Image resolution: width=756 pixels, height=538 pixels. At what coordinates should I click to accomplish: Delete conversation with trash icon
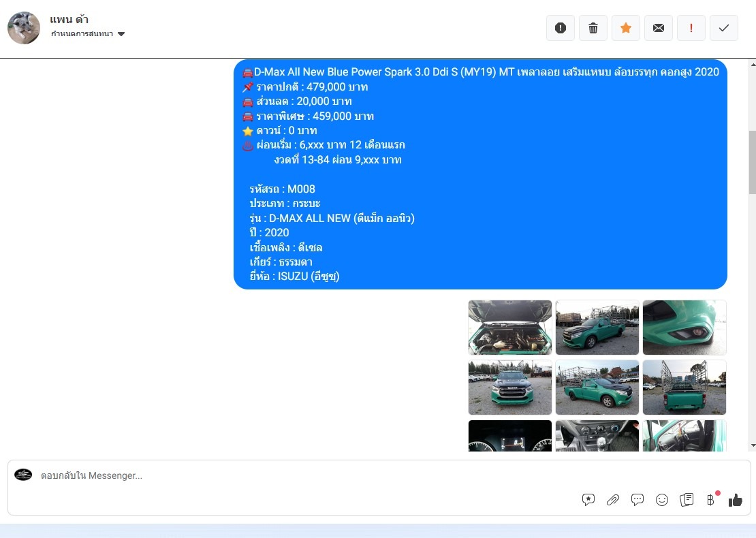pos(593,28)
